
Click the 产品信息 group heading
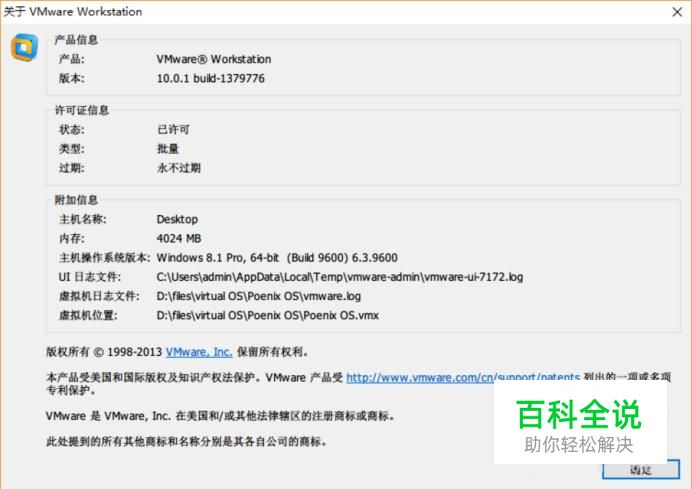pos(76,40)
